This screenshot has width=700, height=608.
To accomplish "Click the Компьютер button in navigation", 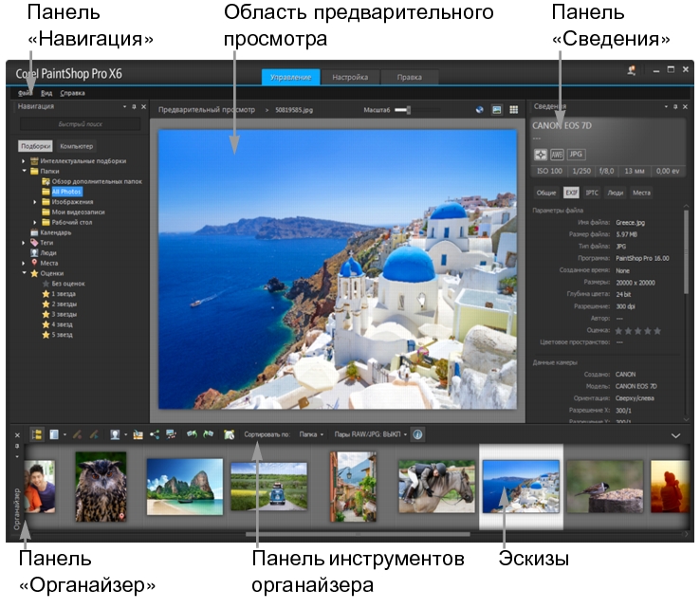I will [x=76, y=146].
